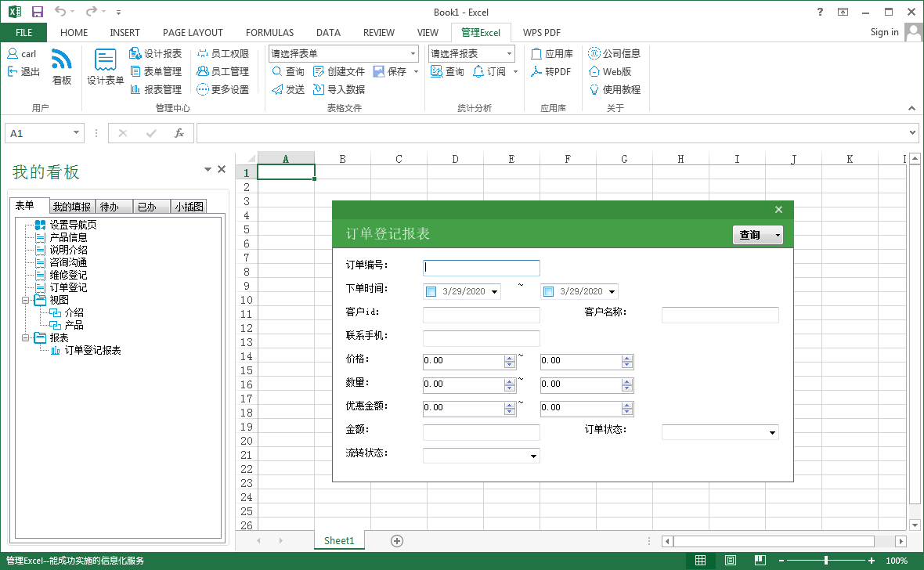The width and height of the screenshot is (924, 570).
Task: Click the zoom in plus button
Action: point(871,560)
